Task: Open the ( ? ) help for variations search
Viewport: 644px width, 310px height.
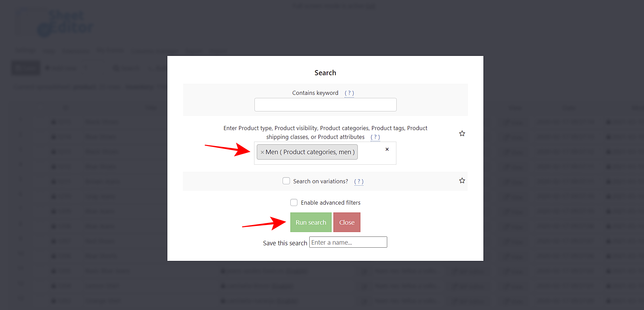Action: click(359, 181)
